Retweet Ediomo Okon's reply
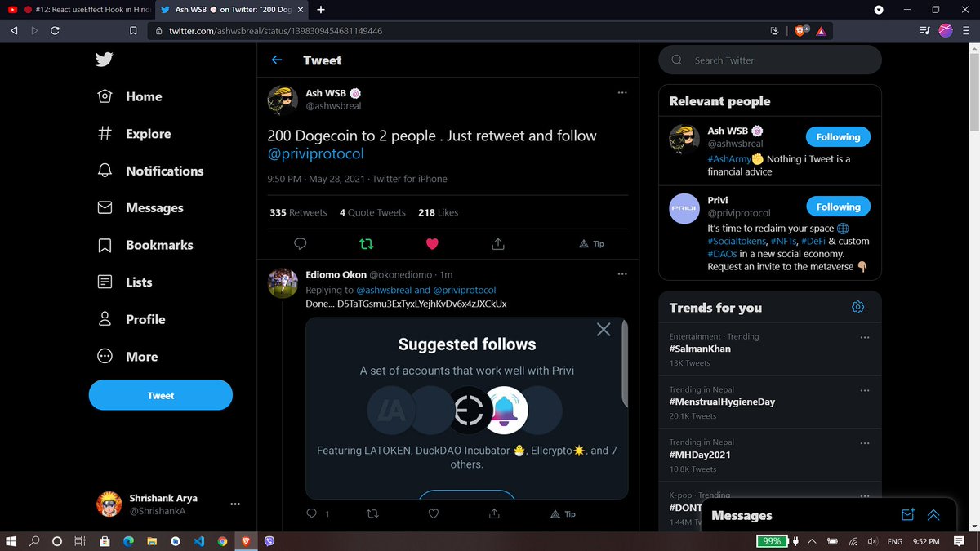Screen dimensions: 980x551 [x=372, y=513]
